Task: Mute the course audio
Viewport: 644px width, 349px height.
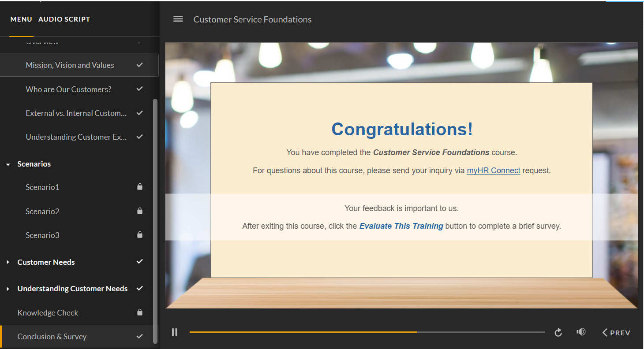Action: click(581, 332)
